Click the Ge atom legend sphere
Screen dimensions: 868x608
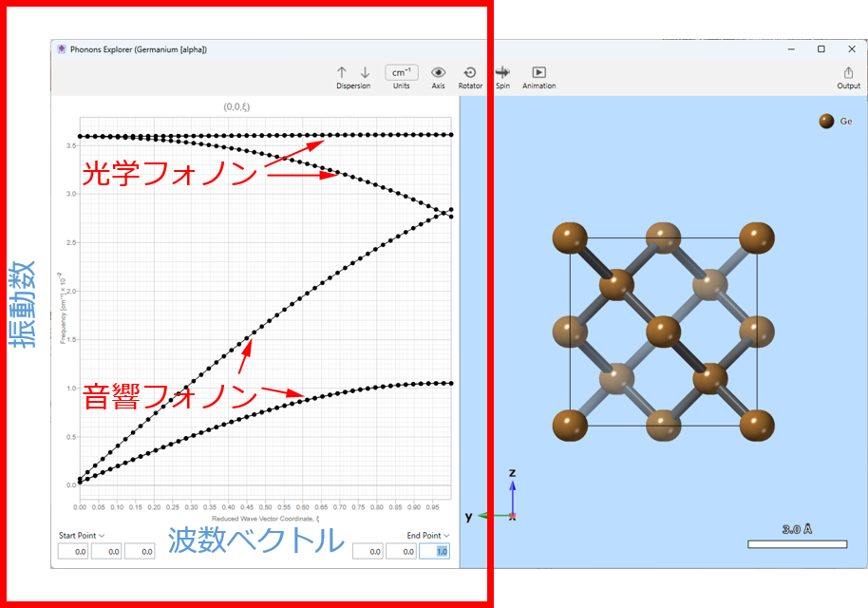point(826,122)
